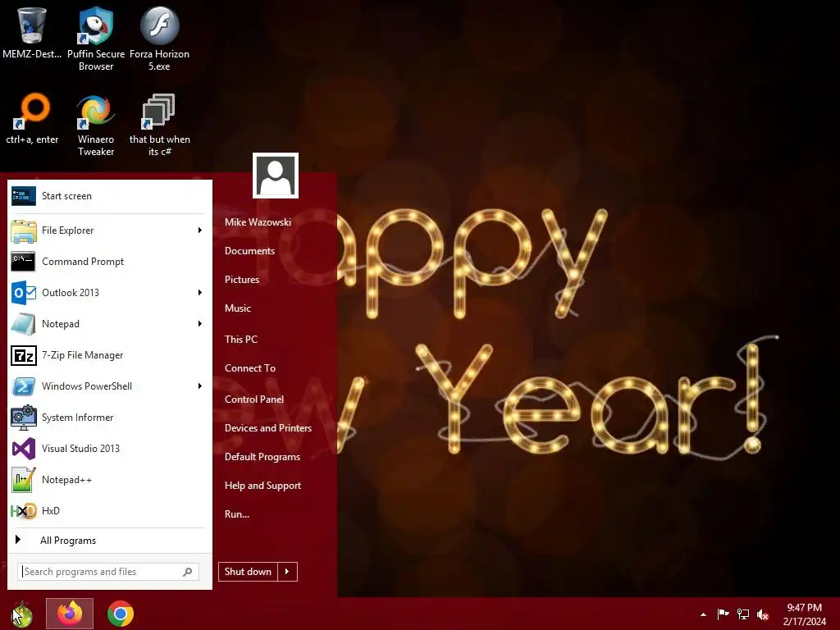
Task: Click the System Informer icon
Action: (24, 418)
